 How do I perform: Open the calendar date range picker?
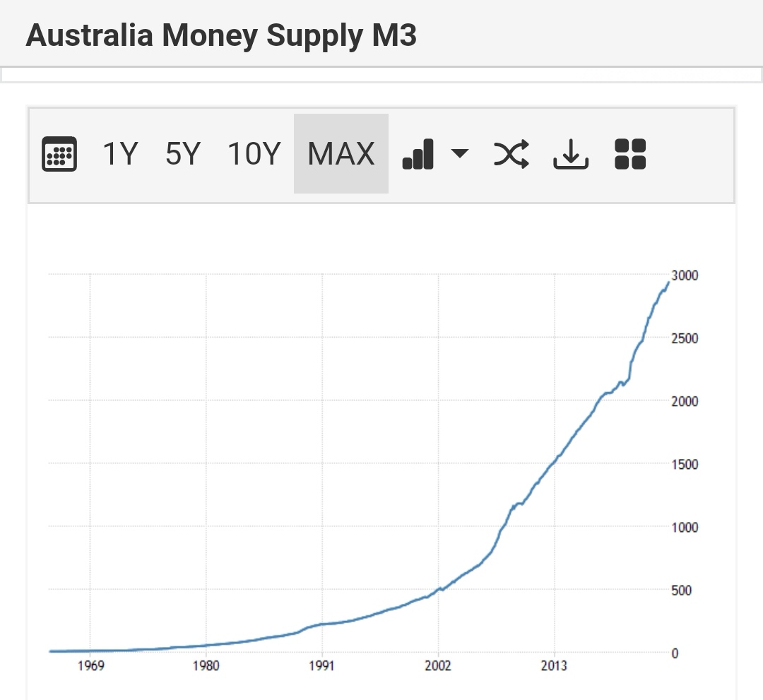click(59, 154)
